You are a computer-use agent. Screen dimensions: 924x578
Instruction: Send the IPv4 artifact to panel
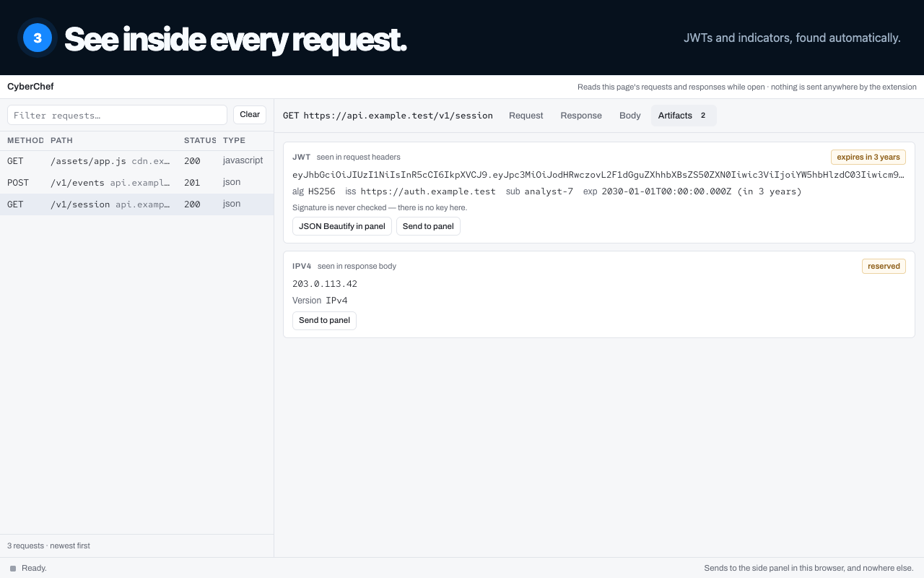324,320
